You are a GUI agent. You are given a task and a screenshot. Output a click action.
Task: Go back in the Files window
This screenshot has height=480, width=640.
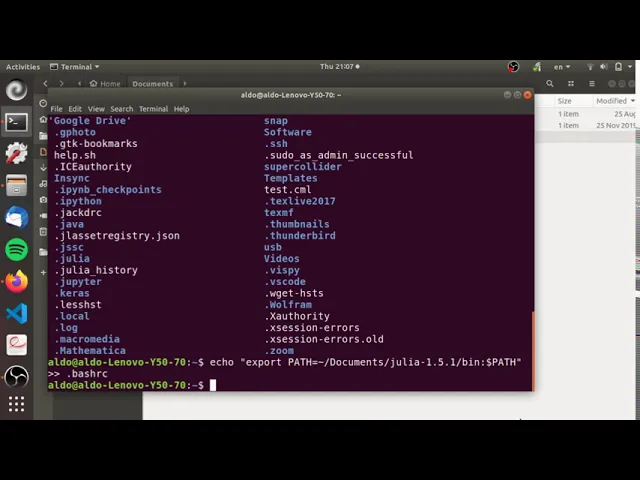[x=45, y=83]
